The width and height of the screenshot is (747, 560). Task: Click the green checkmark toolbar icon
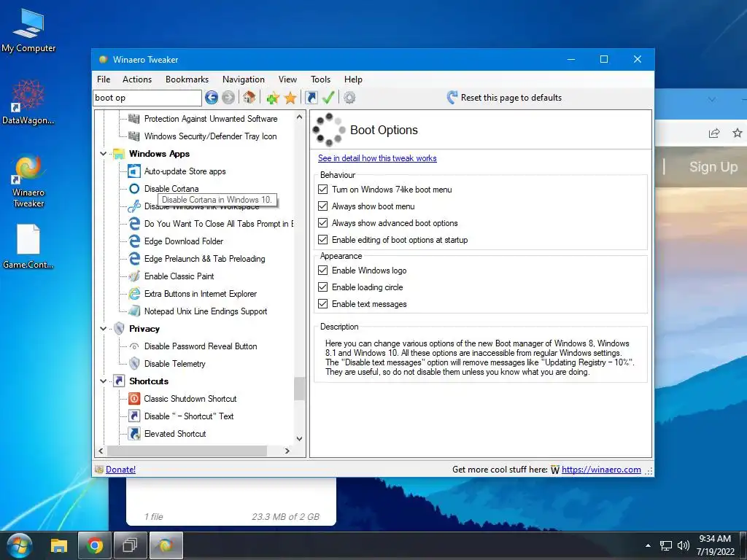[x=328, y=98]
